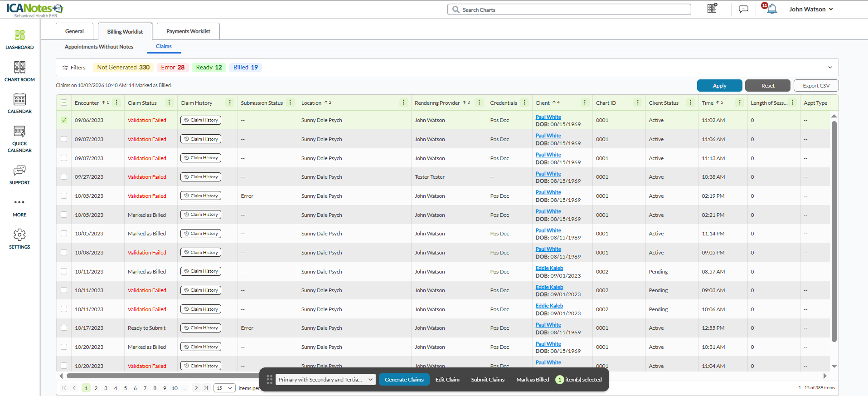
Task: Check the 09/07/2023 11:06 AM row checkbox
Action: pos(64,139)
